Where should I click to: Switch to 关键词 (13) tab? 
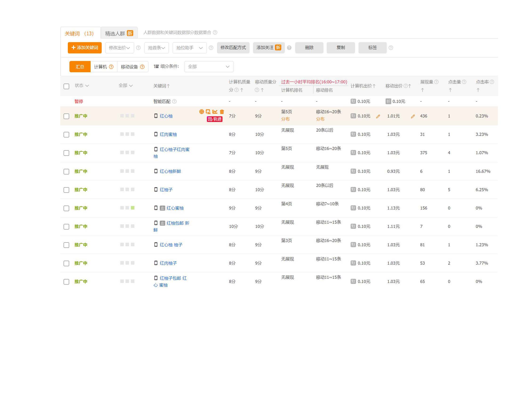[80, 33]
